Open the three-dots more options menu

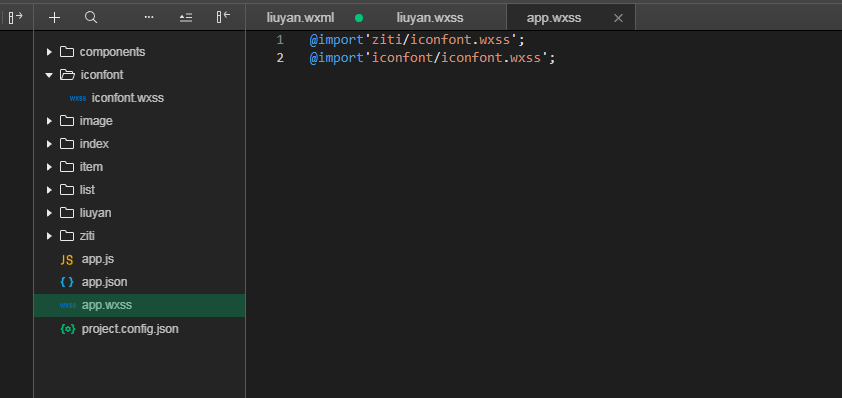pyautogui.click(x=149, y=17)
